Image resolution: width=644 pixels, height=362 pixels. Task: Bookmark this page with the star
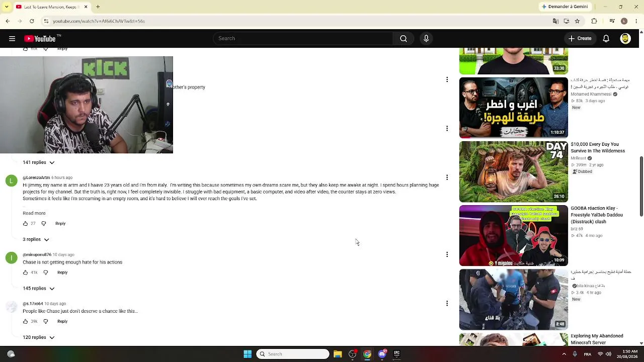(x=577, y=21)
